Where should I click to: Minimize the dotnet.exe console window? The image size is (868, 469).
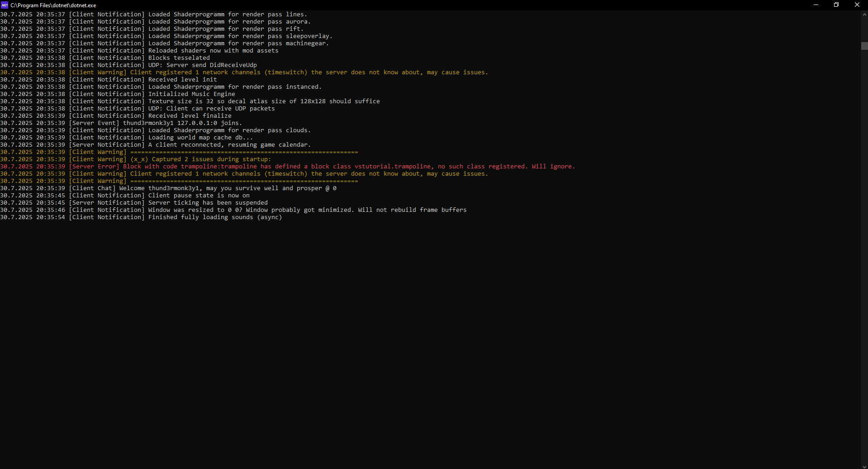point(816,5)
